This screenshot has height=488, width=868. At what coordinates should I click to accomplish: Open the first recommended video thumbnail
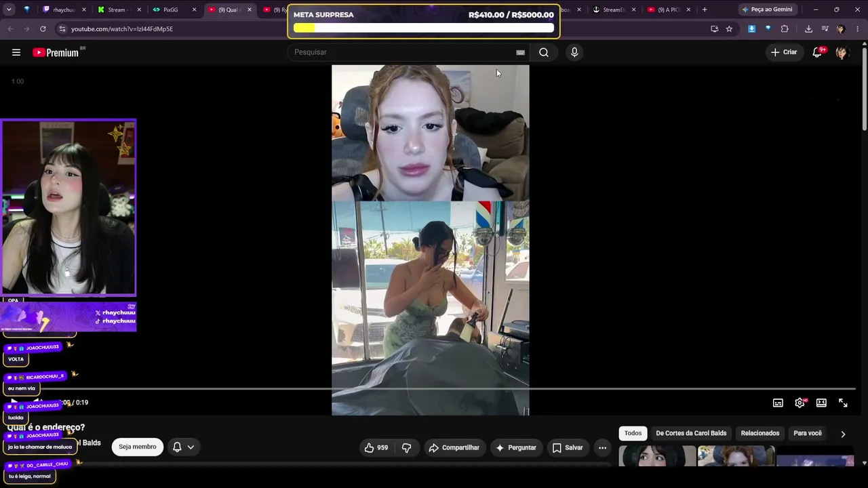click(x=657, y=456)
